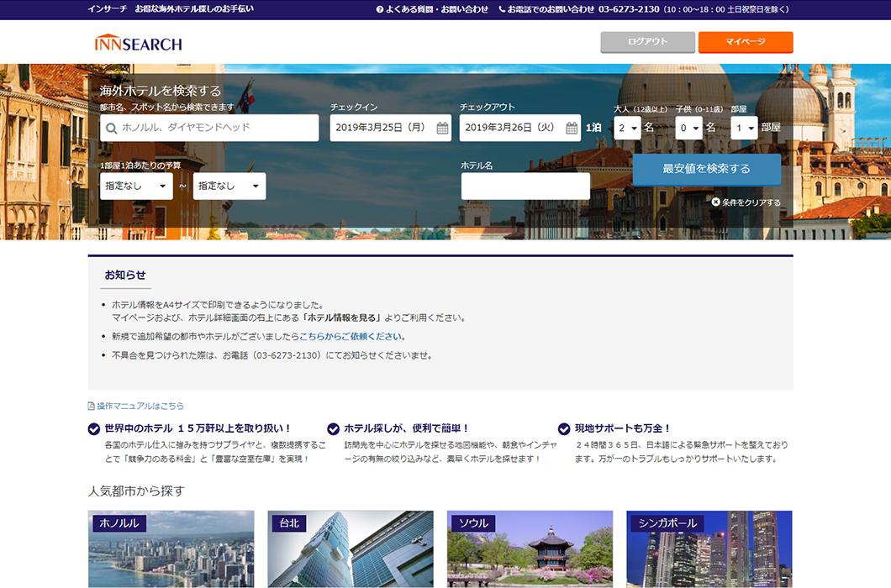
Task: Select the ホノルル city thumbnail
Action: click(171, 549)
